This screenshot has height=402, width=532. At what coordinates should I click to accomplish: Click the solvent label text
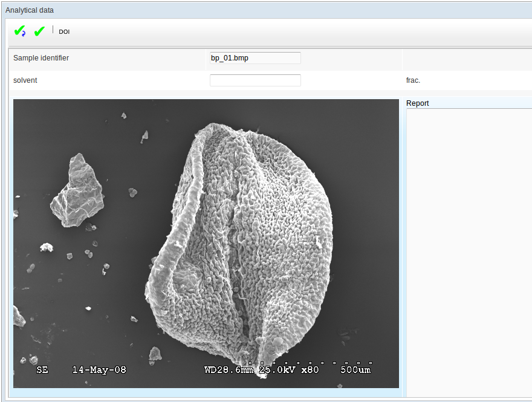click(x=25, y=80)
